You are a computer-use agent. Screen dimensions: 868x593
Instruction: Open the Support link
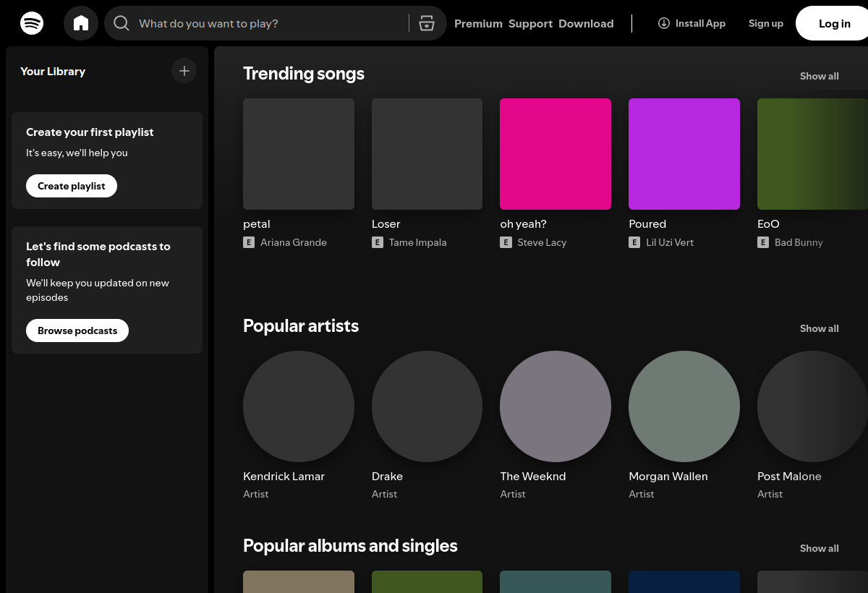tap(530, 23)
